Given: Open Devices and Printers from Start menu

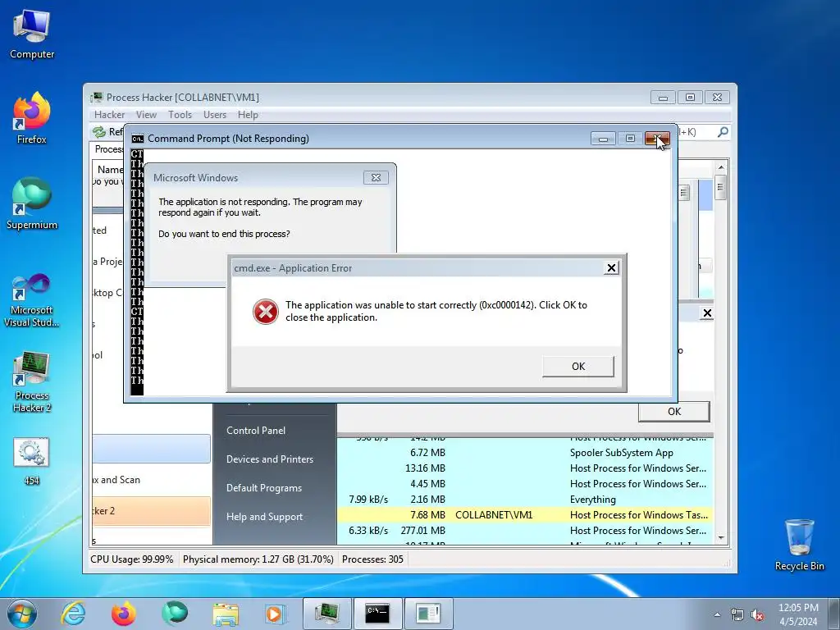Looking at the screenshot, I should [x=270, y=459].
